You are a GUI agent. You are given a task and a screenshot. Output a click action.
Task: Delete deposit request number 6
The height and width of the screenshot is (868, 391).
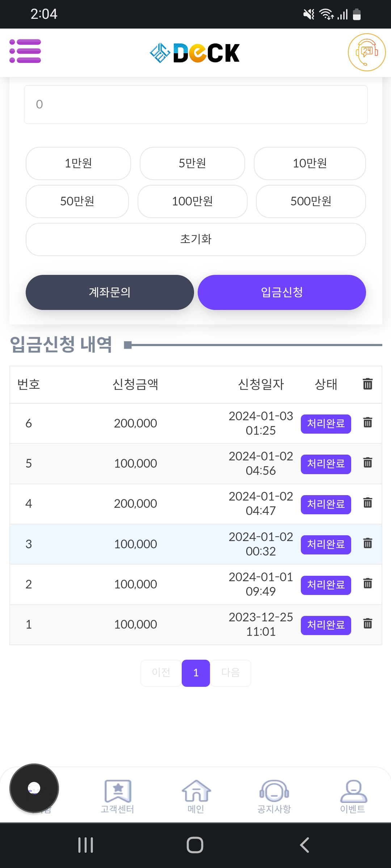pos(367,422)
